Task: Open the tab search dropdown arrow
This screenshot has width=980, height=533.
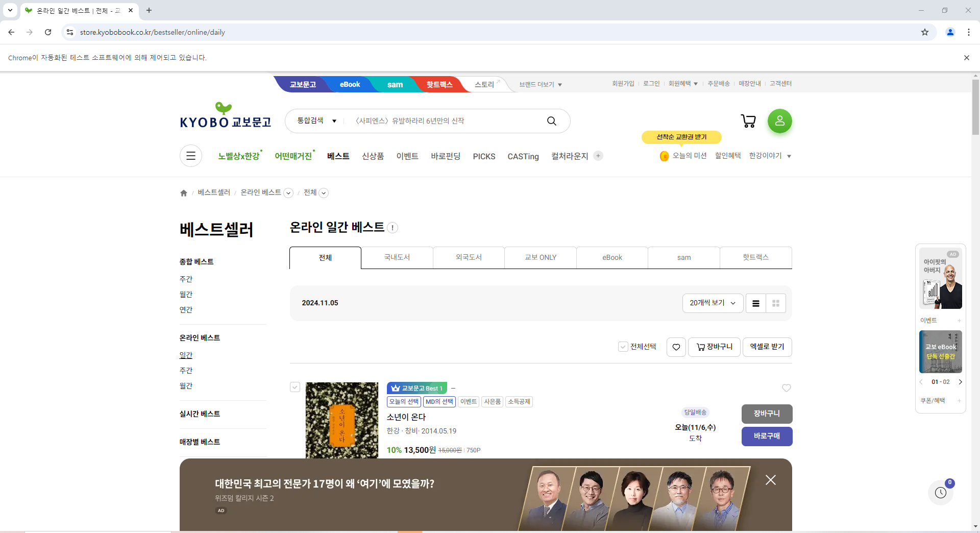Action: (10, 10)
